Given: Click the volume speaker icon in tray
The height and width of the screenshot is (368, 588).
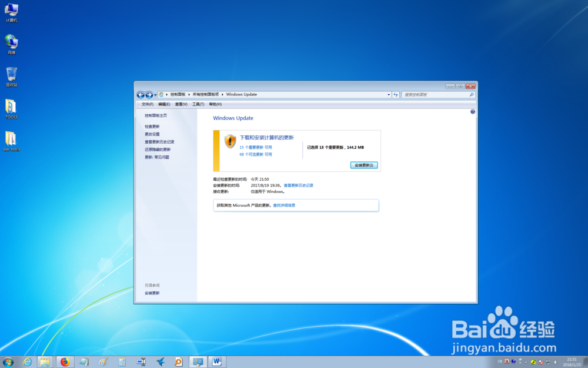Looking at the screenshot, I should click(556, 362).
